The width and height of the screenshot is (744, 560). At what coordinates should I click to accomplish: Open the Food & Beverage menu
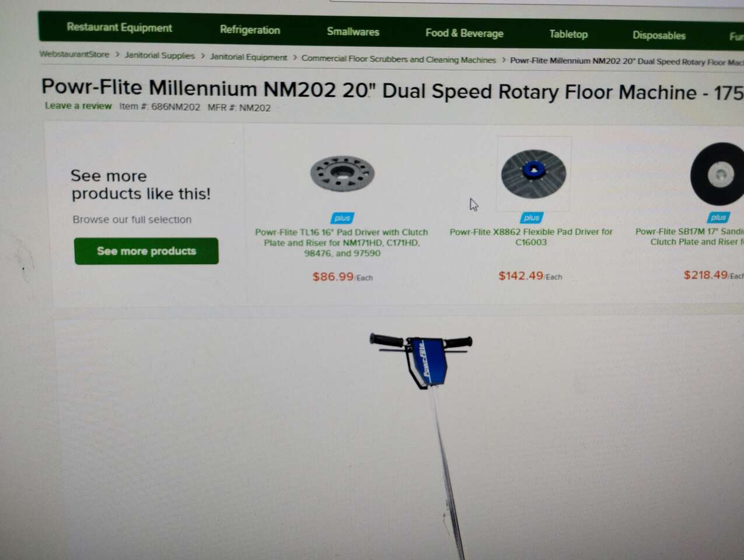pyautogui.click(x=464, y=33)
